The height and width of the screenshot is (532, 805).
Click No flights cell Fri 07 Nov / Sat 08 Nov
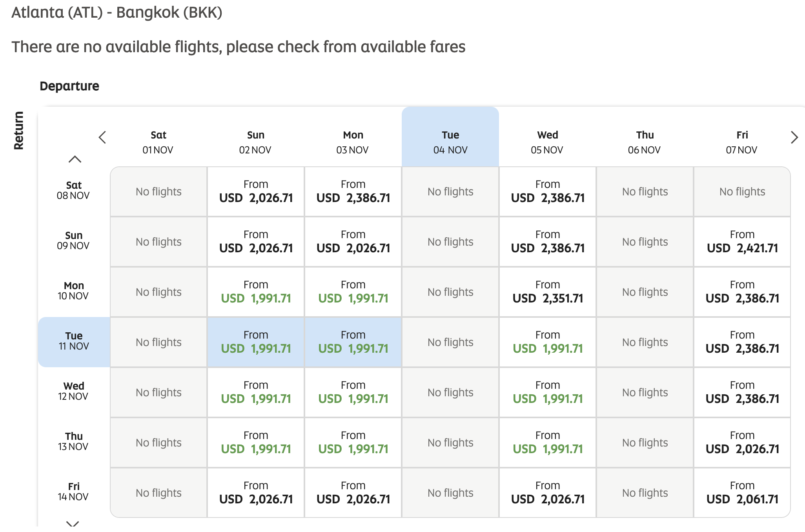coord(742,191)
